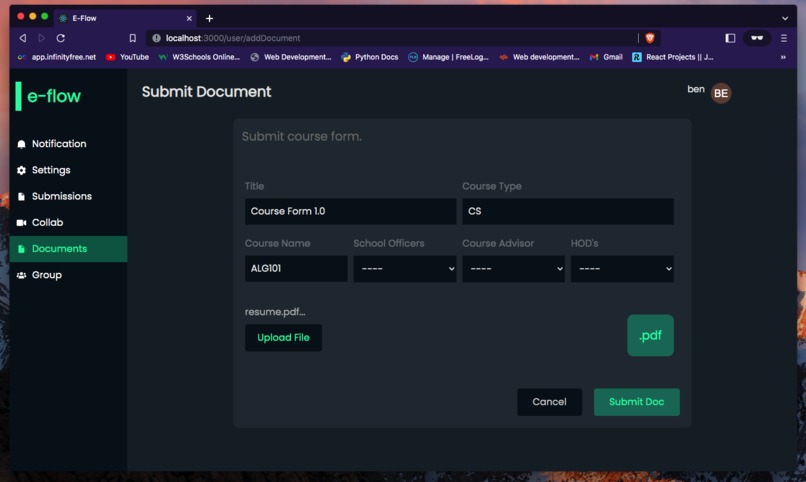
Task: Close the E-Flow browser tab
Action: click(x=189, y=18)
